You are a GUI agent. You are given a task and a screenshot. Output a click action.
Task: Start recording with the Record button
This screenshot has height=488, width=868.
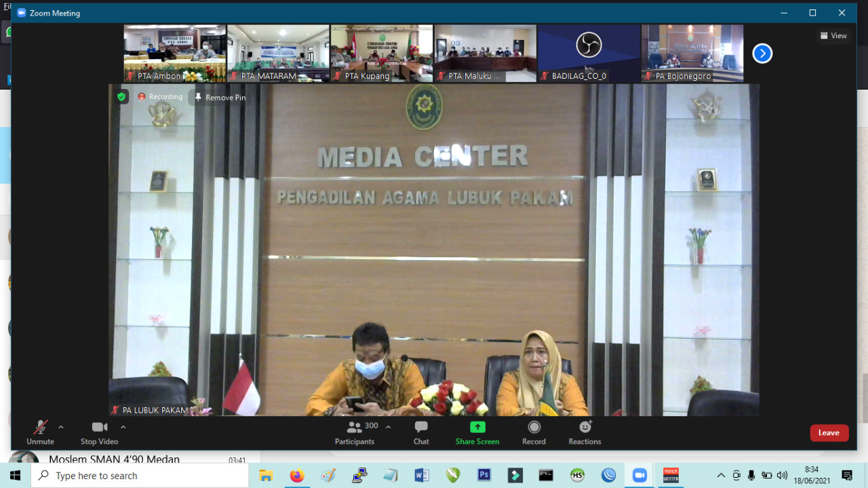coord(534,432)
